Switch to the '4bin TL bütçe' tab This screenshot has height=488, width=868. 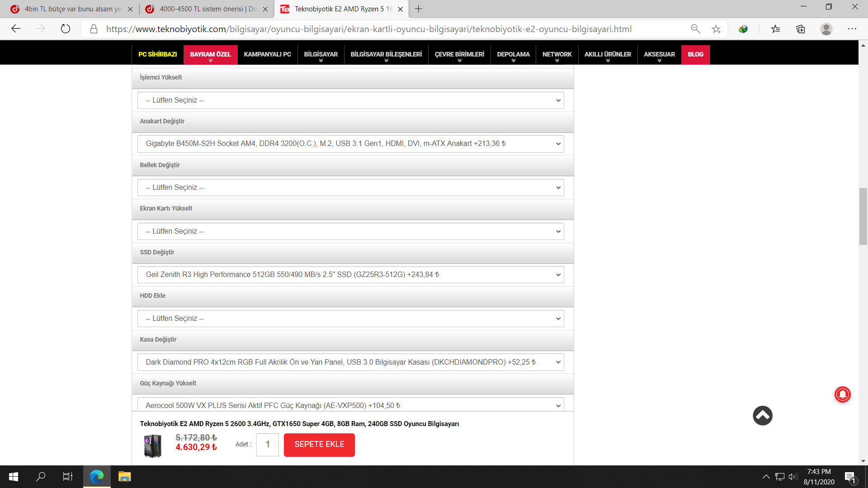72,9
